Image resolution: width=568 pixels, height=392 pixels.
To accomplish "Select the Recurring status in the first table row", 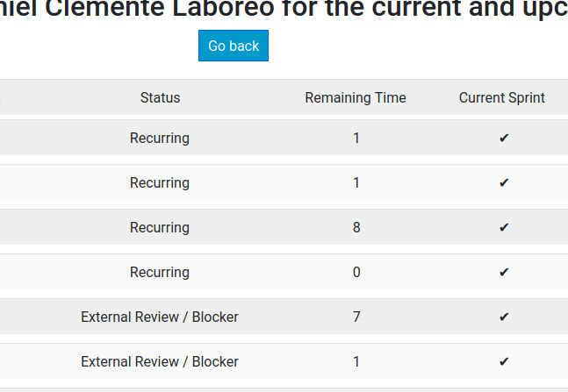I will [x=160, y=139].
